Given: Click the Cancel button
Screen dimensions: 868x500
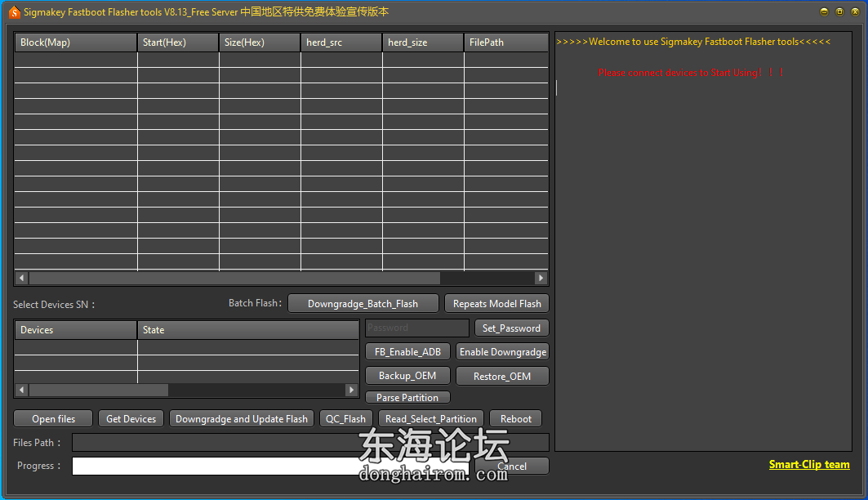Looking at the screenshot, I should [511, 466].
